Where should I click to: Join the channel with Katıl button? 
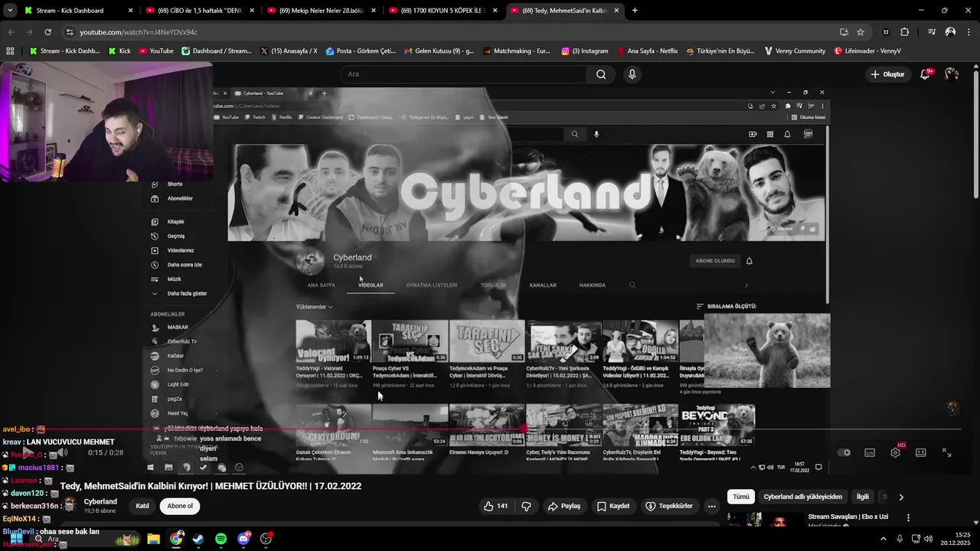point(142,506)
